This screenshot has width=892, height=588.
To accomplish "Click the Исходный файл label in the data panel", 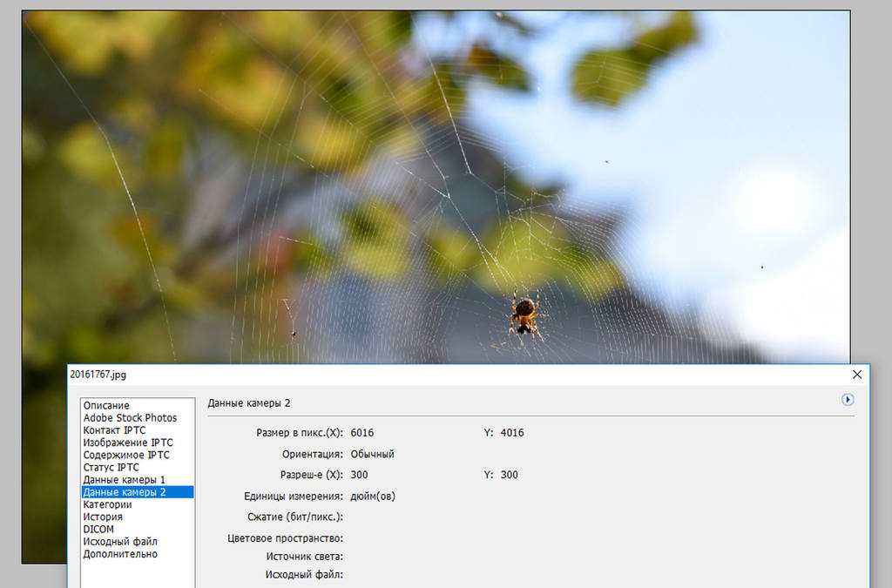I will 304,575.
